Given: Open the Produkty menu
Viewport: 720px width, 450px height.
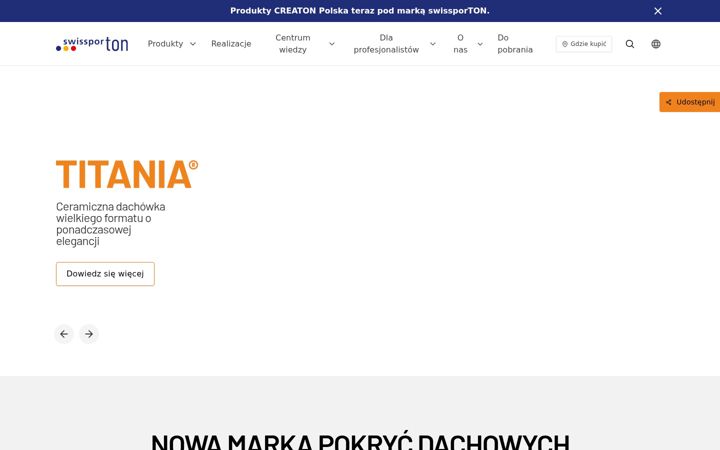Looking at the screenshot, I should click(165, 44).
